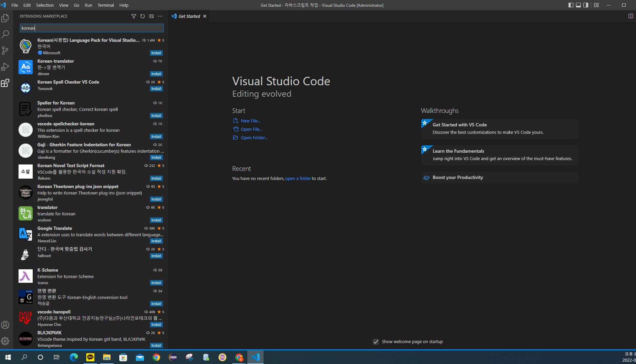Screen dimensions: 636x364
Task: Focus the extensions search box with 'korean'
Action: (x=92, y=28)
